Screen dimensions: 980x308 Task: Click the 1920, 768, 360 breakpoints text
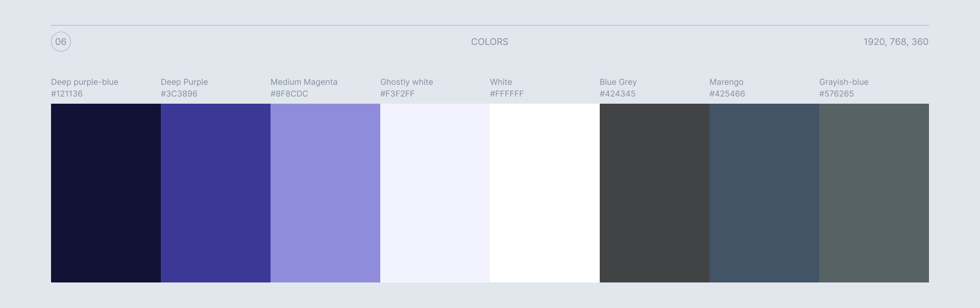[896, 42]
